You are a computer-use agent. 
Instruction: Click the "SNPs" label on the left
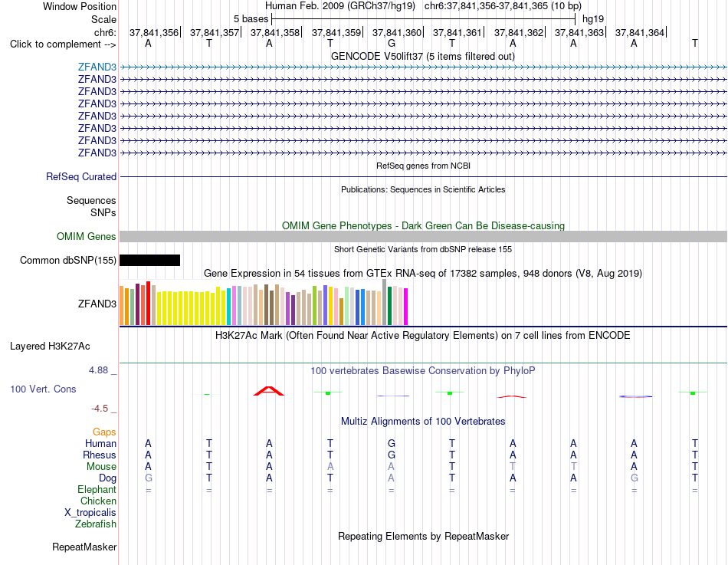tap(103, 213)
